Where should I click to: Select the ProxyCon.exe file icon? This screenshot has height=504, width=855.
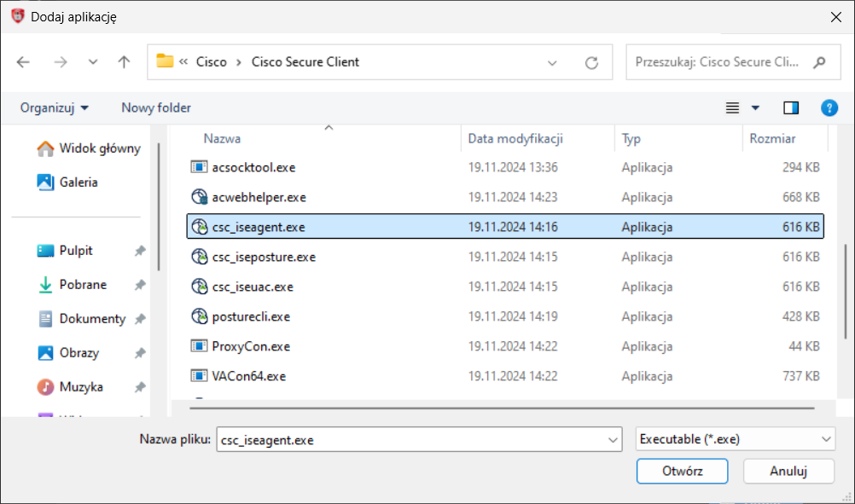pos(199,346)
